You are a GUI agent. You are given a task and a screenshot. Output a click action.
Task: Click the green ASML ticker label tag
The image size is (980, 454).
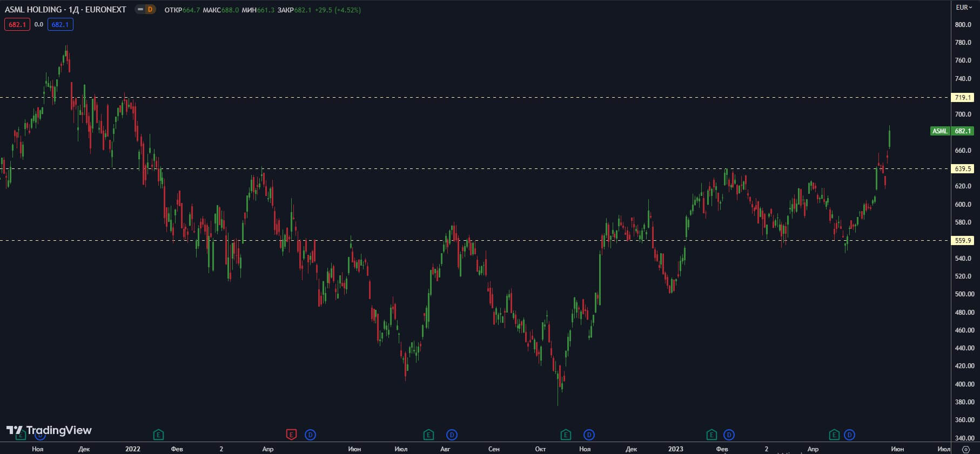(x=940, y=131)
